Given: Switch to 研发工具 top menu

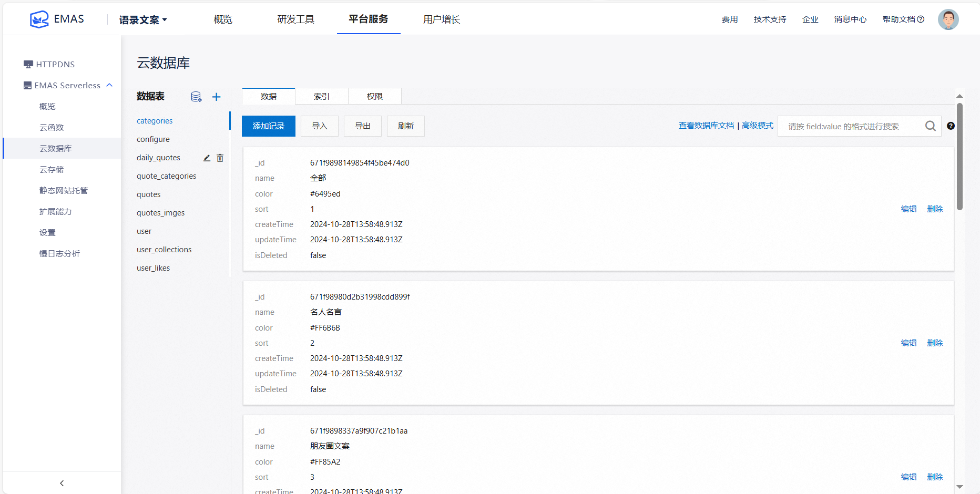Looking at the screenshot, I should click(x=295, y=19).
